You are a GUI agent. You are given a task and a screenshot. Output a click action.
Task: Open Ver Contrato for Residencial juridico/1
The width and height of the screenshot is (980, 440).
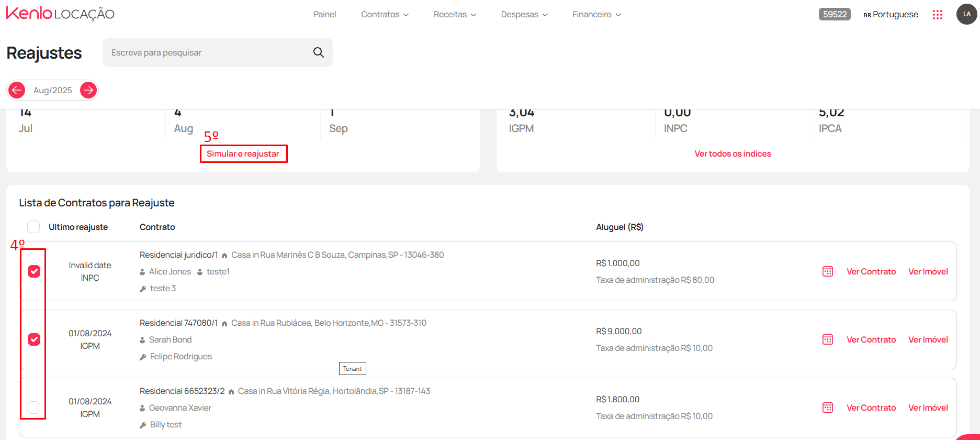871,271
